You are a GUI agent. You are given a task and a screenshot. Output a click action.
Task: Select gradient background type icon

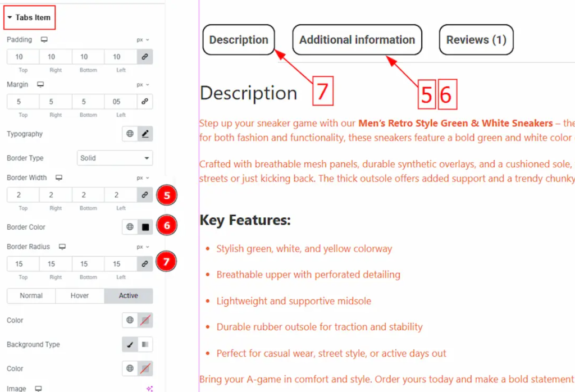coord(145,344)
